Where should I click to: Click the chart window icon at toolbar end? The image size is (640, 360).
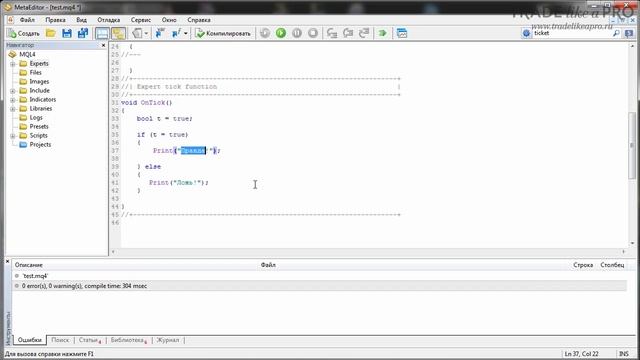click(402, 33)
